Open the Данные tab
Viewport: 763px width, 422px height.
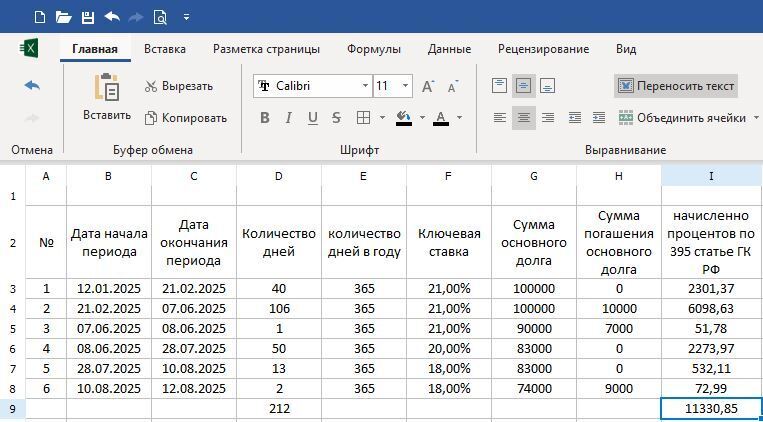pos(449,49)
